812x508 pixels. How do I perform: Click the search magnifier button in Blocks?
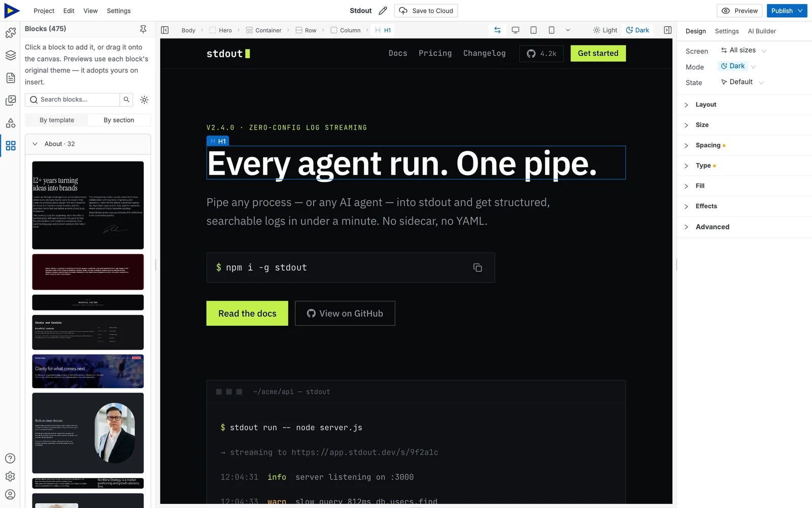[126, 100]
